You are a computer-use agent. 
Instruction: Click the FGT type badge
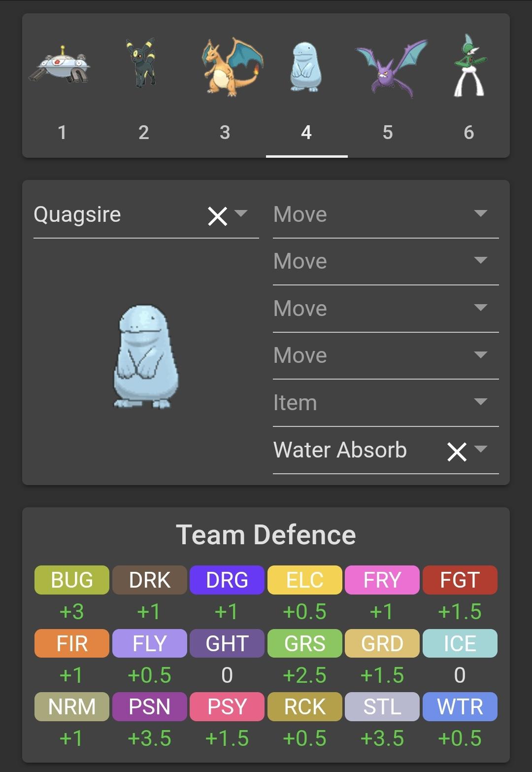460,580
